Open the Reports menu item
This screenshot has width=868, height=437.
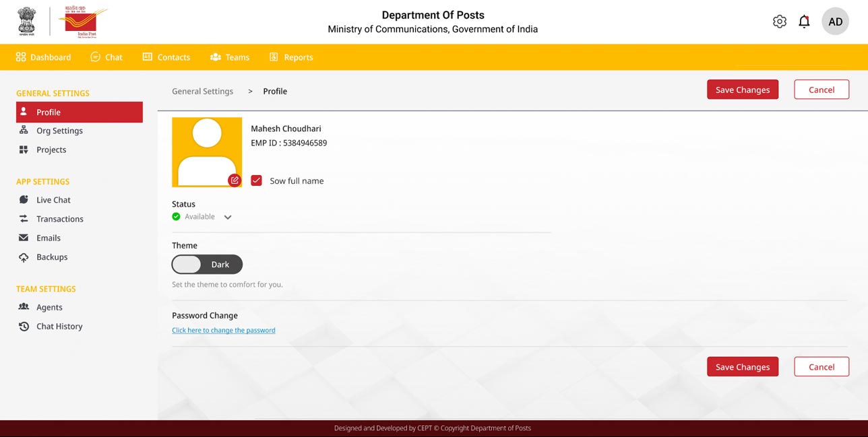(x=291, y=57)
